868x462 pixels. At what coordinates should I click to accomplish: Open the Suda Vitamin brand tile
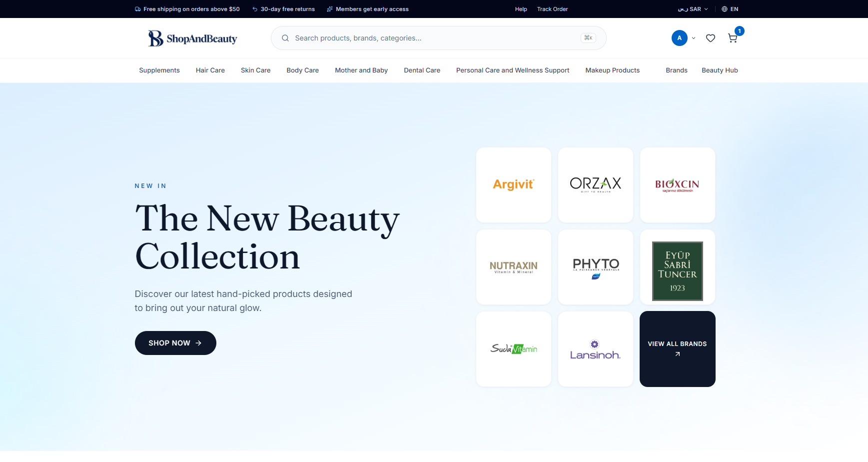[x=514, y=349]
